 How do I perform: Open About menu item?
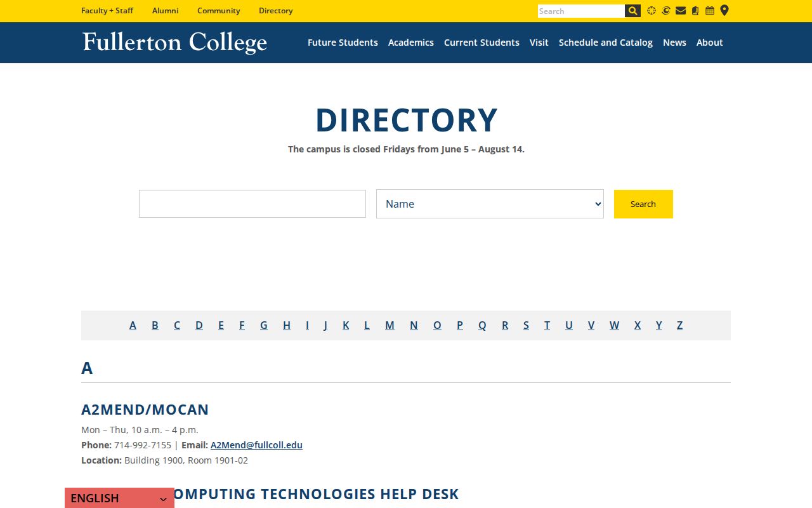(x=710, y=43)
